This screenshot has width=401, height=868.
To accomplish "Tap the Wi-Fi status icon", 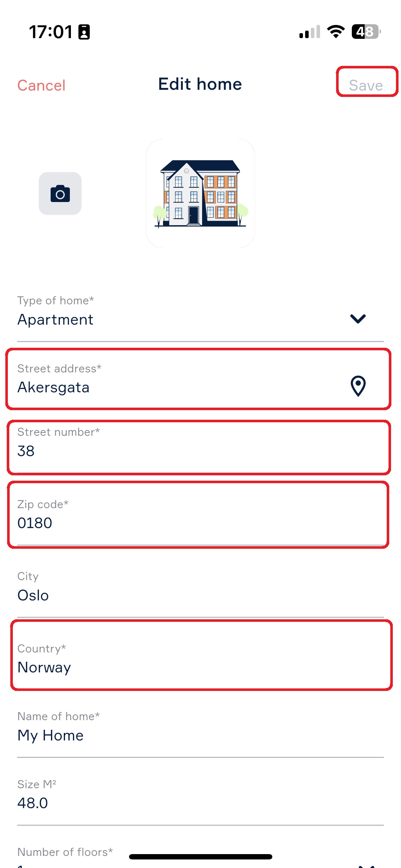I will tap(336, 32).
